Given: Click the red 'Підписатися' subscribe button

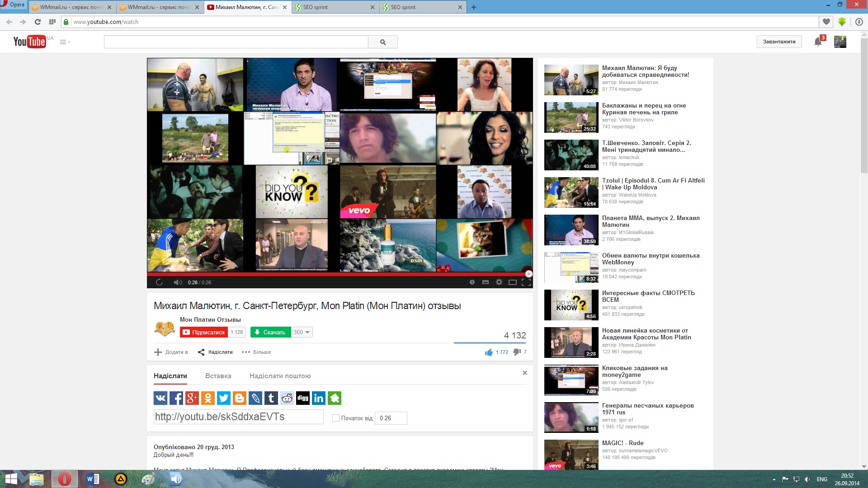Looking at the screenshot, I should [203, 332].
